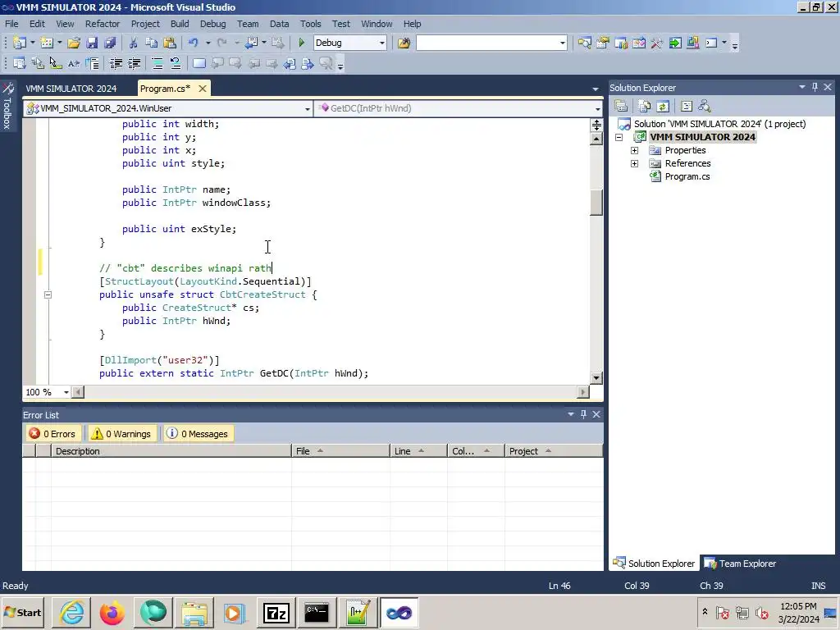The width and height of the screenshot is (840, 630).
Task: Toggle the 0 Messages filter
Action: tap(198, 434)
